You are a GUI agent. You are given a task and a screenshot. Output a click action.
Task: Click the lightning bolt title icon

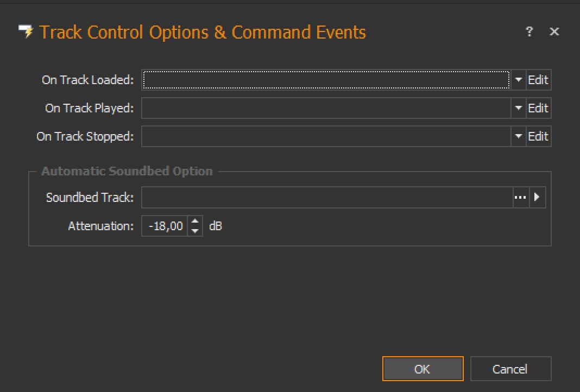(26, 32)
